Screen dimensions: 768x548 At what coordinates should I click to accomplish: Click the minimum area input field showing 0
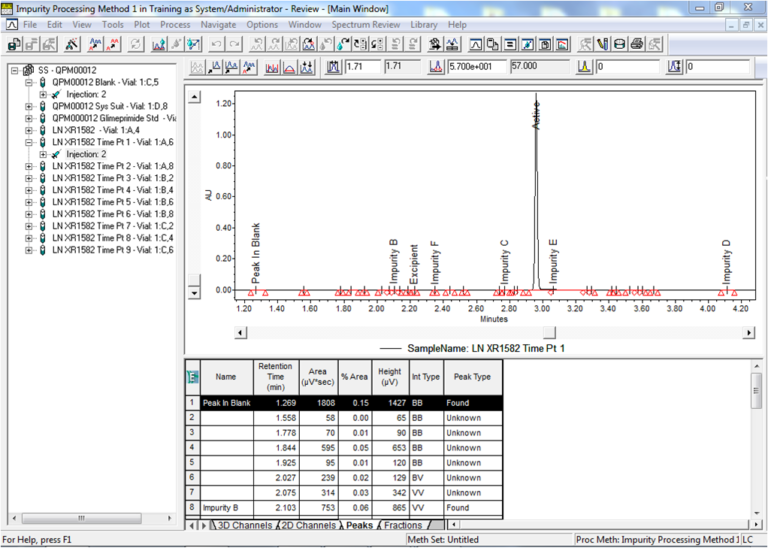point(626,67)
